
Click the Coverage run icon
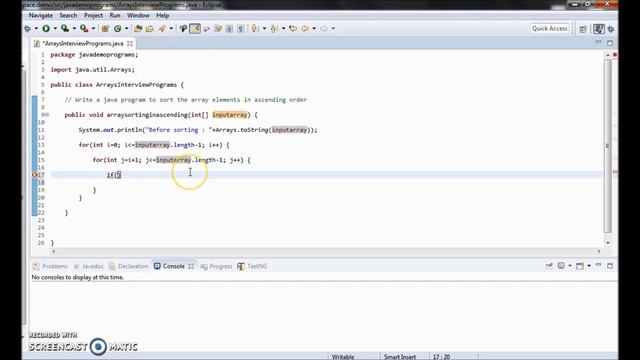pos(64,29)
